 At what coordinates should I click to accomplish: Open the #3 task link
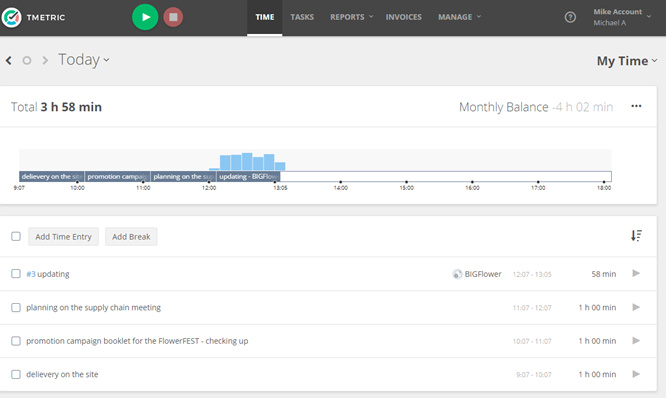(31, 274)
